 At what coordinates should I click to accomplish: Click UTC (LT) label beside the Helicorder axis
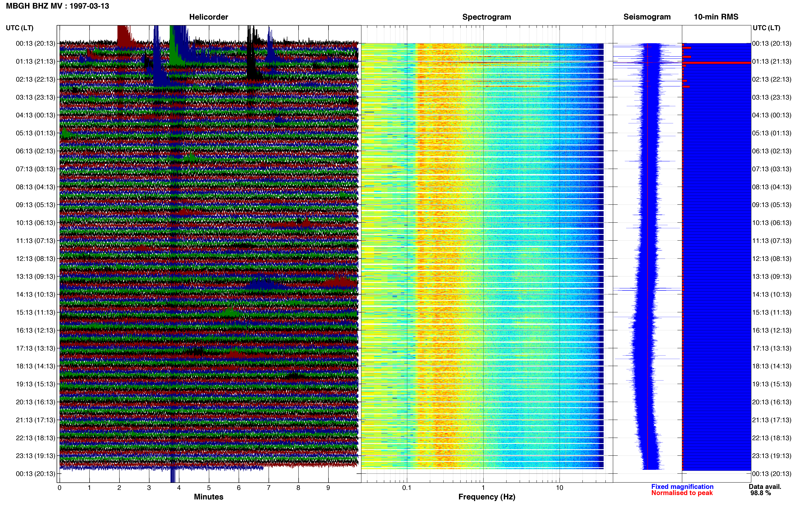pos(20,28)
